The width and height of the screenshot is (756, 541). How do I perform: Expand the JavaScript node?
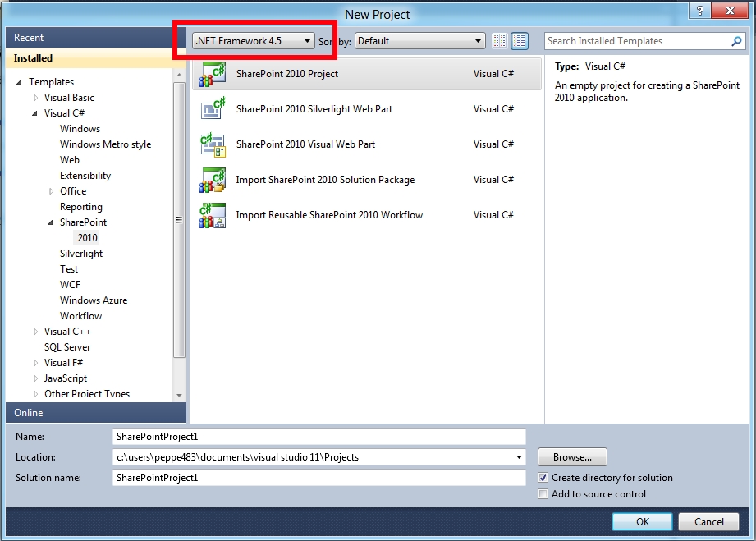point(35,378)
